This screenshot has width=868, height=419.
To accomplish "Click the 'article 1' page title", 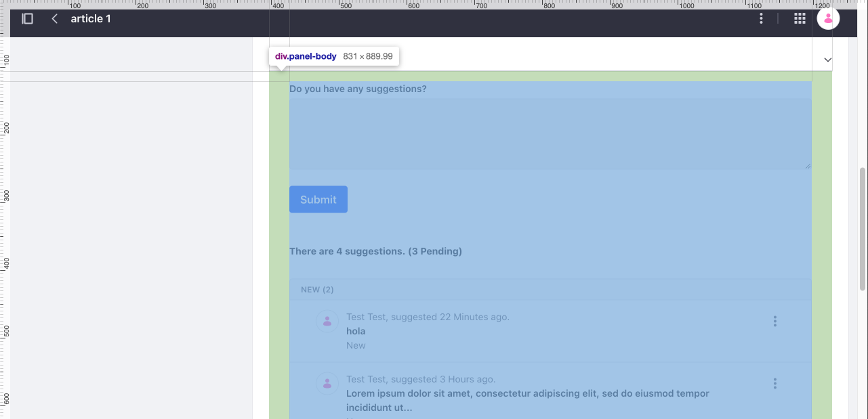I will point(91,18).
